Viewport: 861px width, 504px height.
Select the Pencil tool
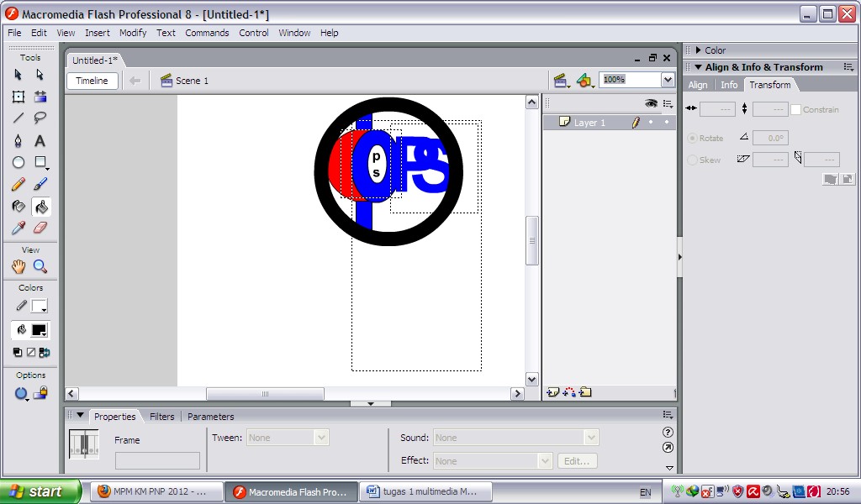[x=18, y=184]
